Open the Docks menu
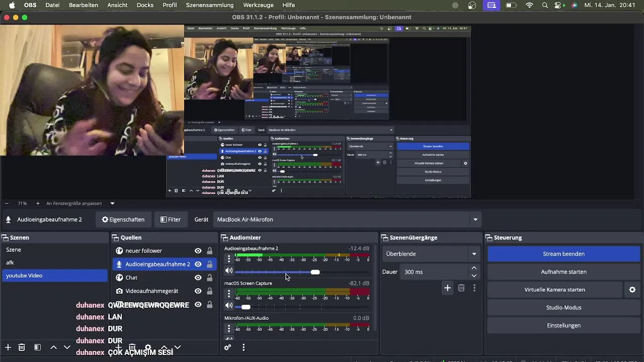The height and width of the screenshot is (362, 644). point(145,5)
